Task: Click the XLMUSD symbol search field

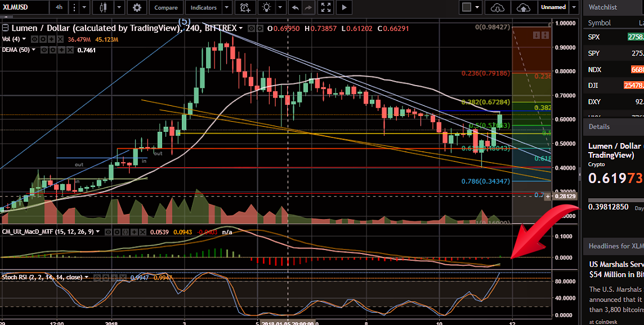Action: (24, 7)
